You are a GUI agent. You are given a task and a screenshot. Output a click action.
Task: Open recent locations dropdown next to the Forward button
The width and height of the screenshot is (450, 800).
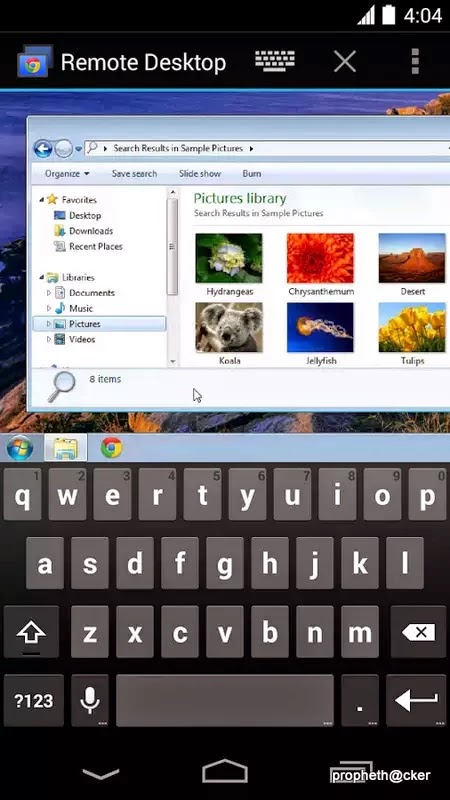click(79, 149)
